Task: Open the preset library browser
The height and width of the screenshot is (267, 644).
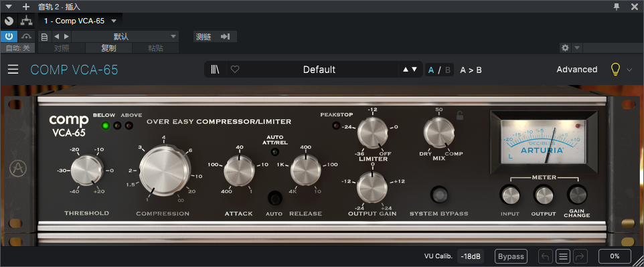Action: [215, 70]
